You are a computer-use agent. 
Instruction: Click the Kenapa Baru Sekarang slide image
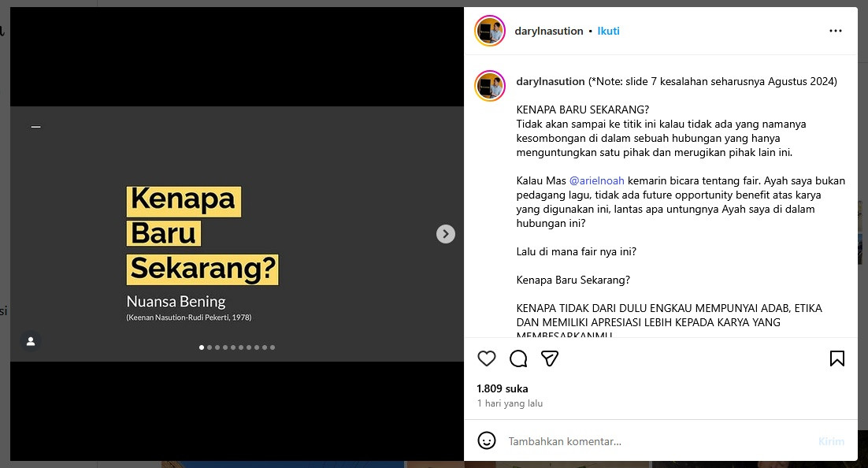237,234
